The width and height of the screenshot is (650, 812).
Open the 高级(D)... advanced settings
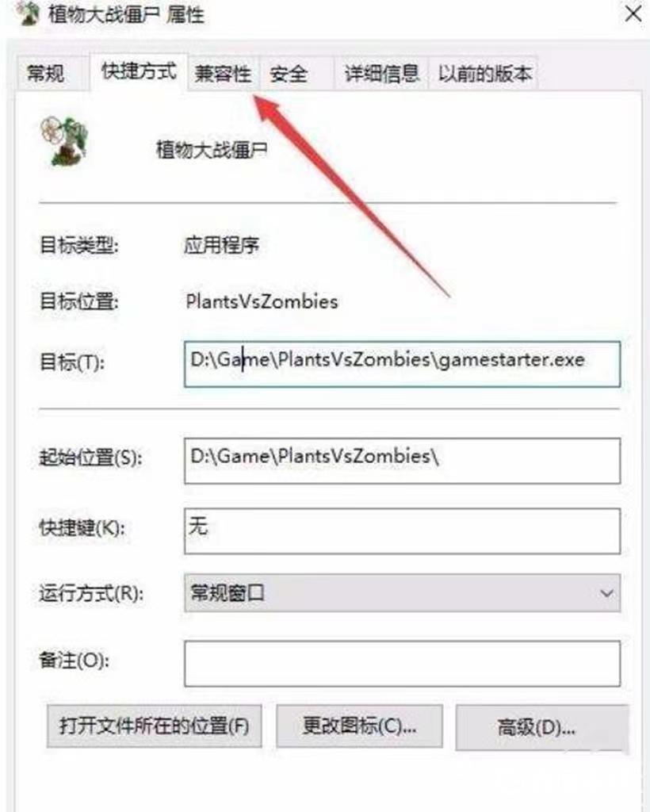click(537, 727)
